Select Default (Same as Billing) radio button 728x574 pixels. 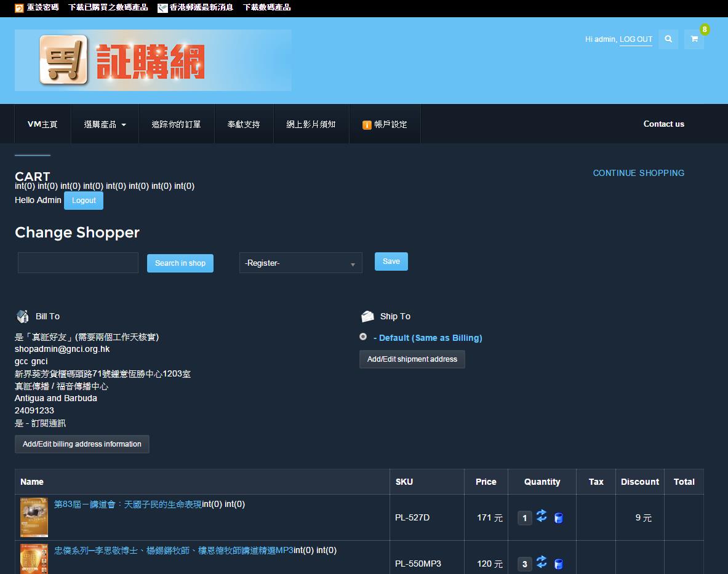point(363,337)
